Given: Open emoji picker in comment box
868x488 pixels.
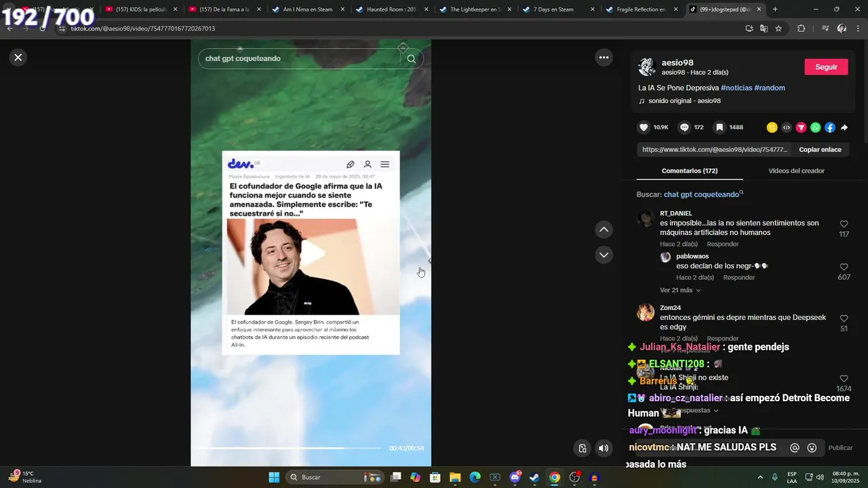Looking at the screenshot, I should pos(812,448).
